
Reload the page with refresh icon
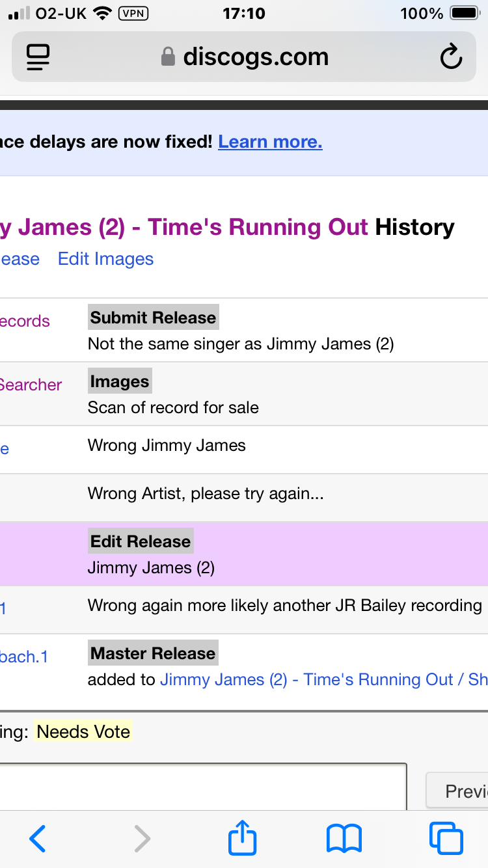450,57
